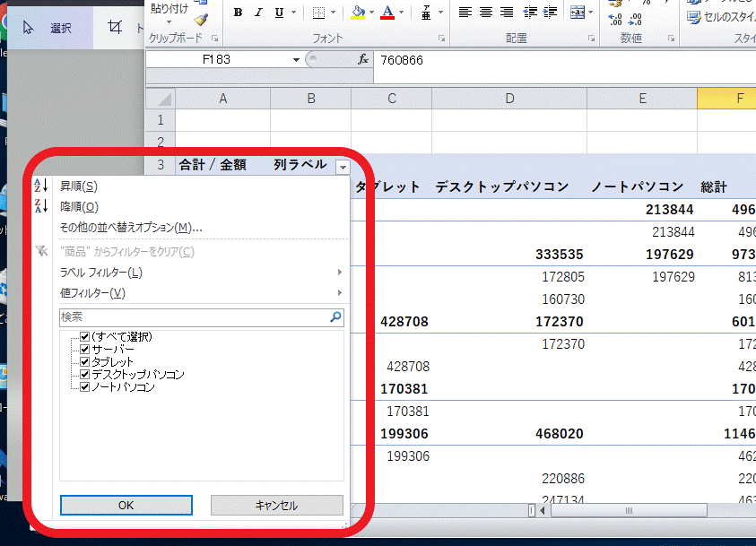Viewport: 756px width, 546px height.
Task: Expand the Name Box dropdown arrow
Action: pyautogui.click(x=297, y=60)
